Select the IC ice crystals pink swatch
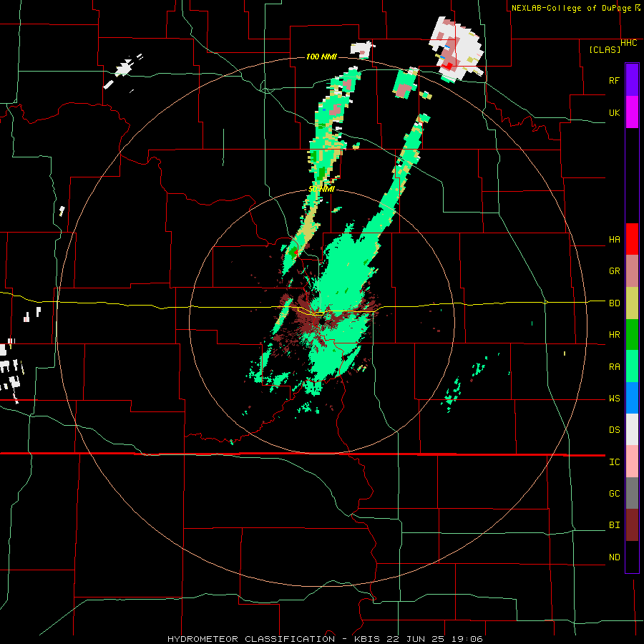The width and height of the screenshot is (644, 644). 632,462
